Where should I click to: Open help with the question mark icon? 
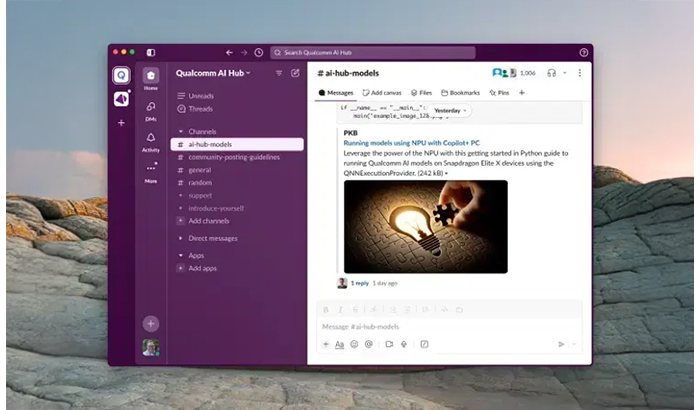point(583,53)
